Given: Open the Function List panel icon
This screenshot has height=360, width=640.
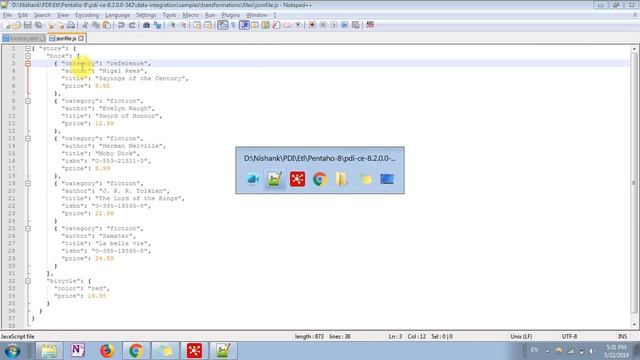Looking at the screenshot, I should click(x=276, y=25).
